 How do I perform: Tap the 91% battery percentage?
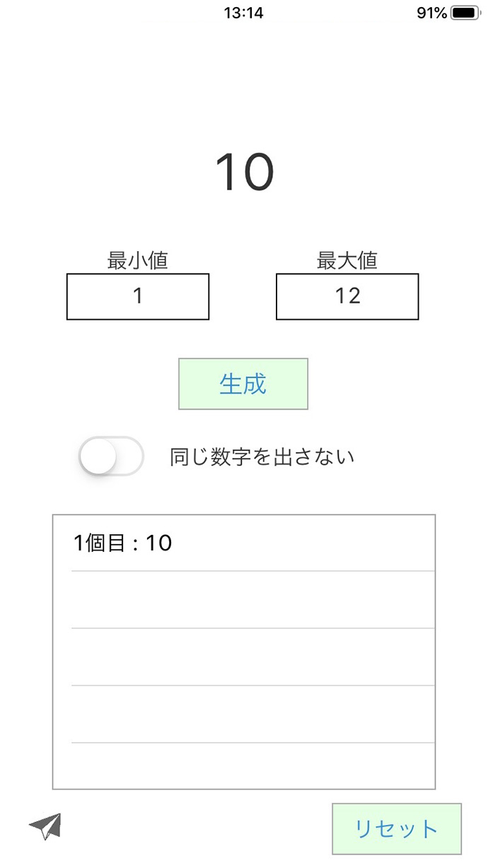click(x=431, y=13)
